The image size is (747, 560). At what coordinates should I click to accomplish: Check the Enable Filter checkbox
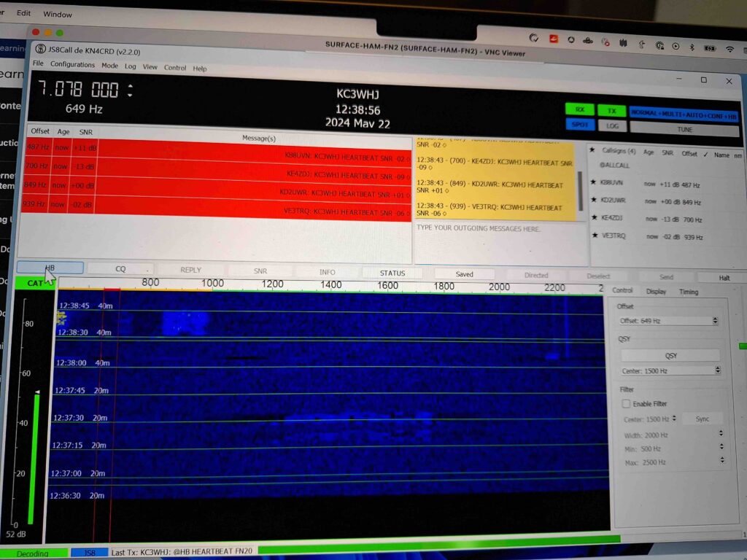click(626, 403)
